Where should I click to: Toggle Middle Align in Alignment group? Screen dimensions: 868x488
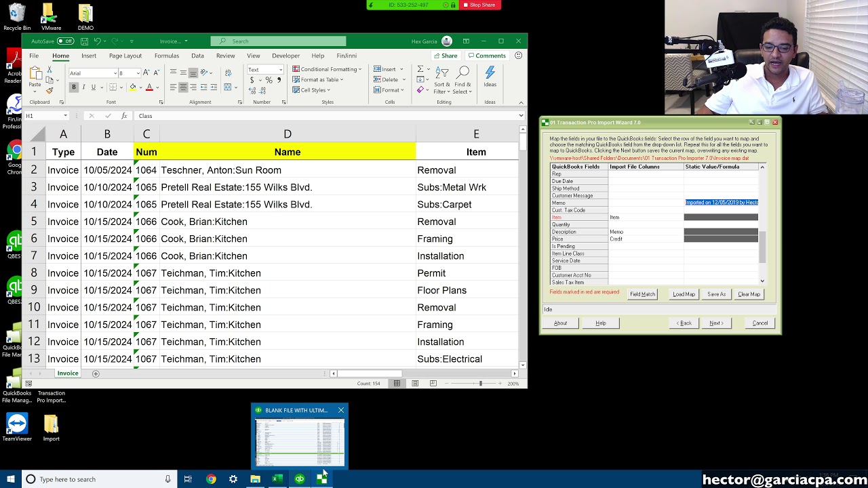tap(183, 73)
